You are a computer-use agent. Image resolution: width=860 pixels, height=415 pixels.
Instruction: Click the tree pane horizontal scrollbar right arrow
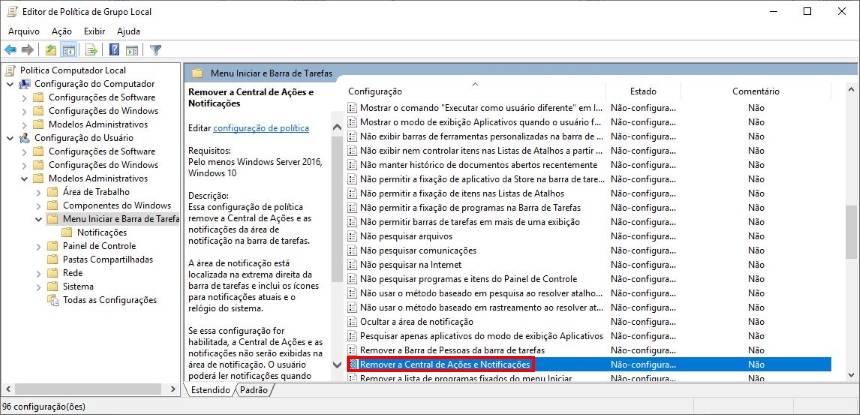coord(173,389)
